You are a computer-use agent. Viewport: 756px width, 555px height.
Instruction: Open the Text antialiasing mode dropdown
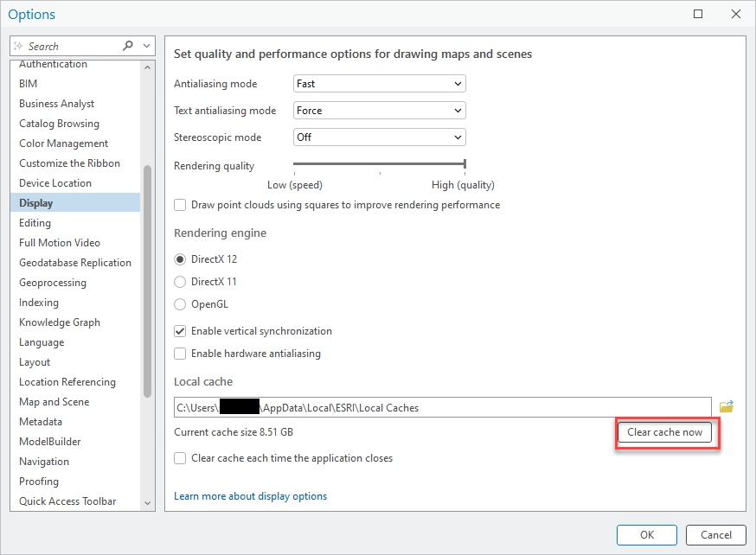pos(456,111)
